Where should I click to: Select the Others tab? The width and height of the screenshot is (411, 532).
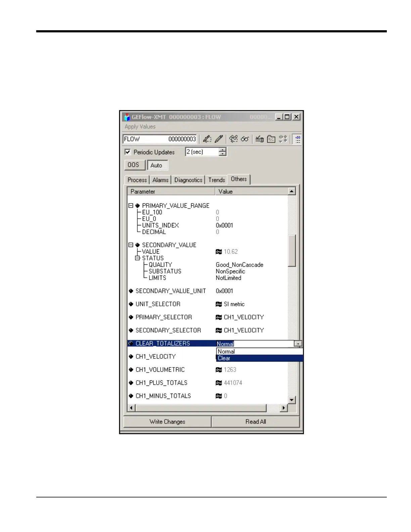click(239, 179)
